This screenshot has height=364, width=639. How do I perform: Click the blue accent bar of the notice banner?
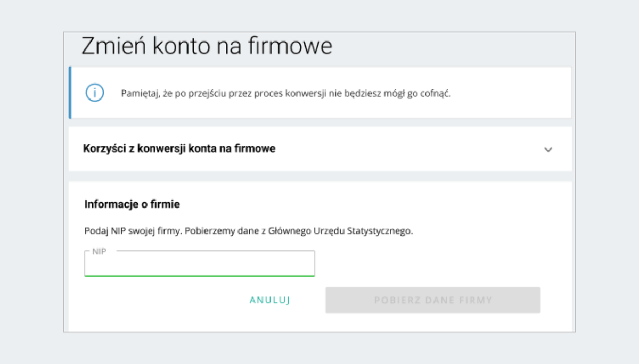pyautogui.click(x=70, y=92)
